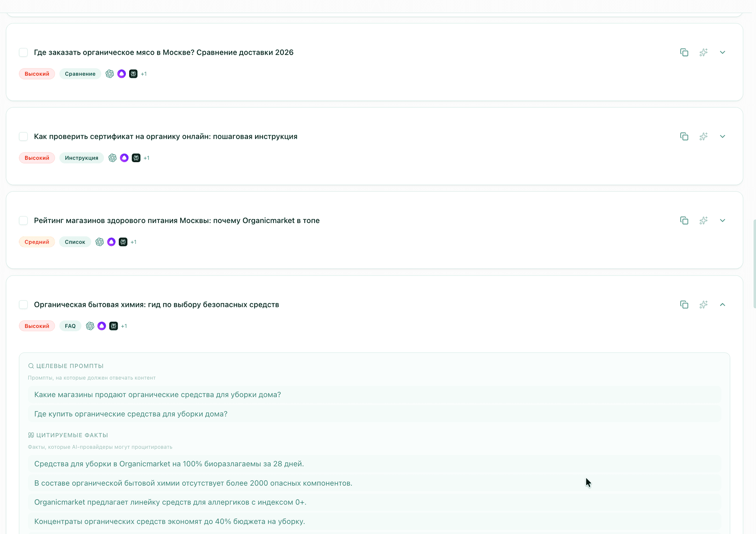Expand the store rating Organicmarket card
This screenshot has width=756, height=534.
pyautogui.click(x=722, y=220)
